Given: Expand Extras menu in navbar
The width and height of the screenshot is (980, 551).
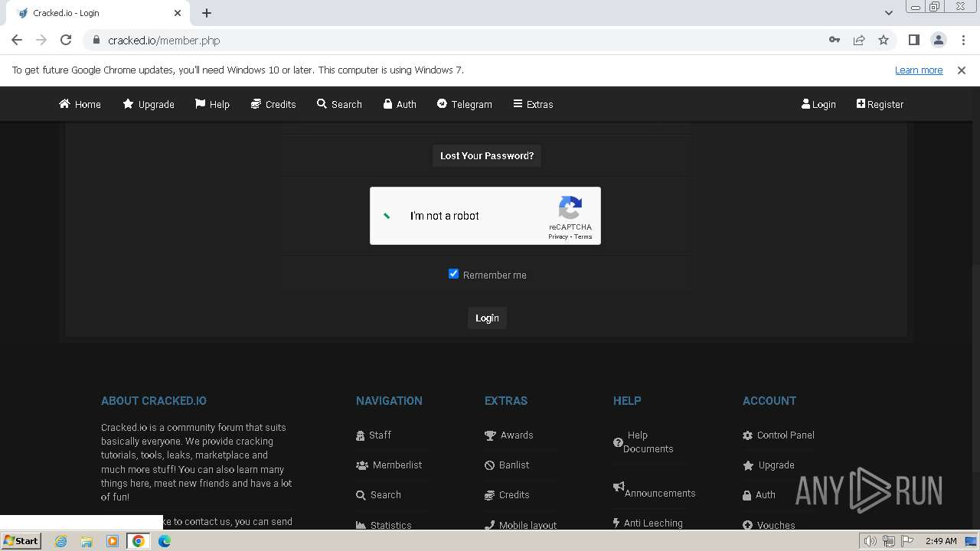Looking at the screenshot, I should (x=533, y=104).
